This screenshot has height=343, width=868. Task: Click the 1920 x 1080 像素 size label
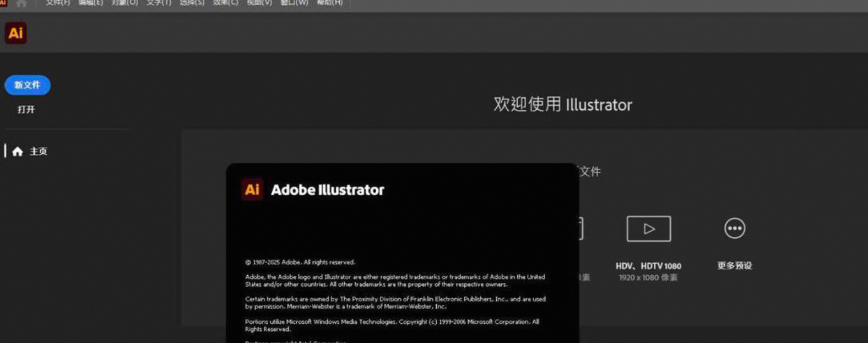point(648,277)
